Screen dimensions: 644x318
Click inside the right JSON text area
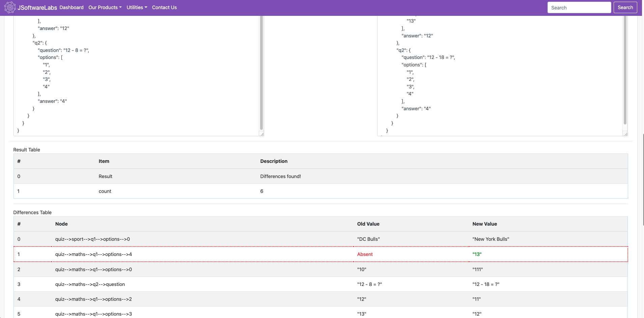pos(500,76)
